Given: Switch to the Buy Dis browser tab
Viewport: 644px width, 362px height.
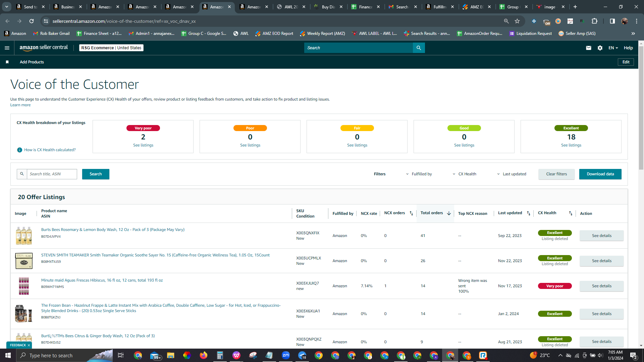Looking at the screenshot, I should click(328, 7).
